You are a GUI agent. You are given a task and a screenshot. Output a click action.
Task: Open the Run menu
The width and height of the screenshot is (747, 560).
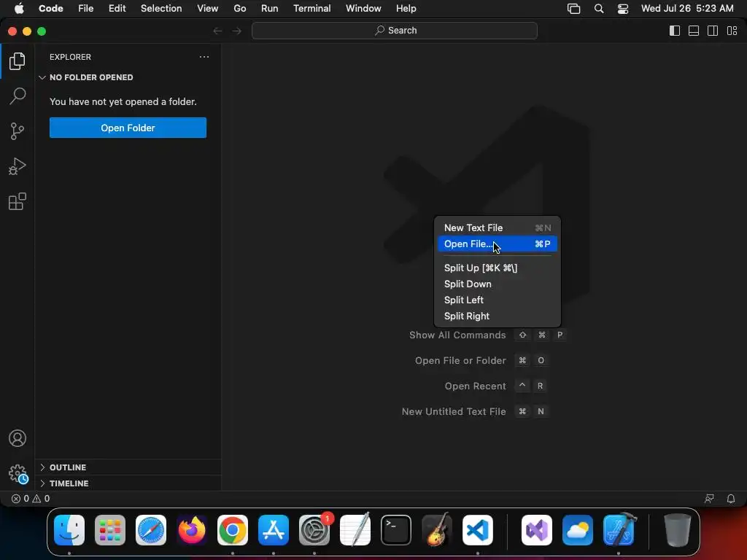pos(270,9)
